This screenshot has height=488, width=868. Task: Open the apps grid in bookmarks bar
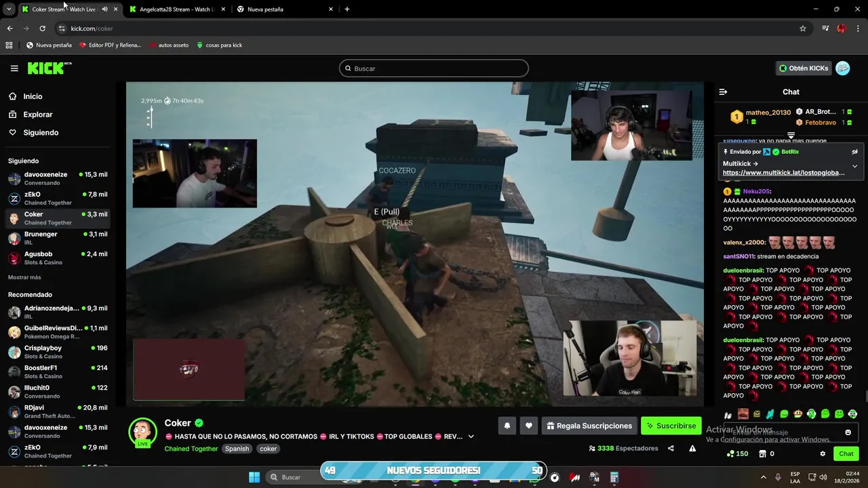coord(9,45)
